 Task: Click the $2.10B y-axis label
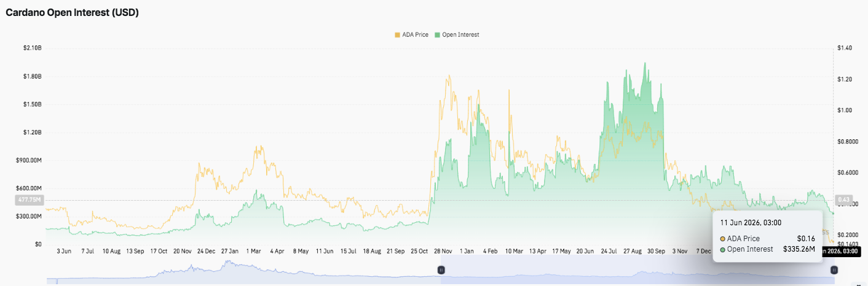33,48
